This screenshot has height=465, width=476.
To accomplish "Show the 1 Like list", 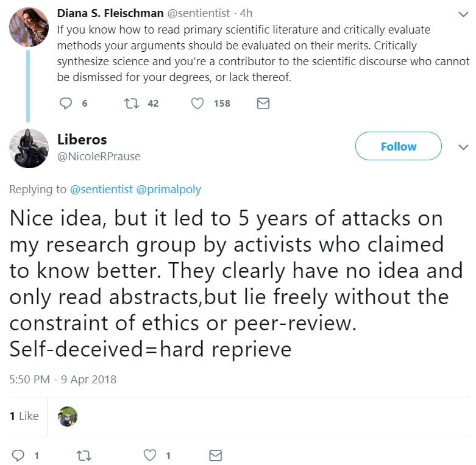I will pyautogui.click(x=24, y=416).
